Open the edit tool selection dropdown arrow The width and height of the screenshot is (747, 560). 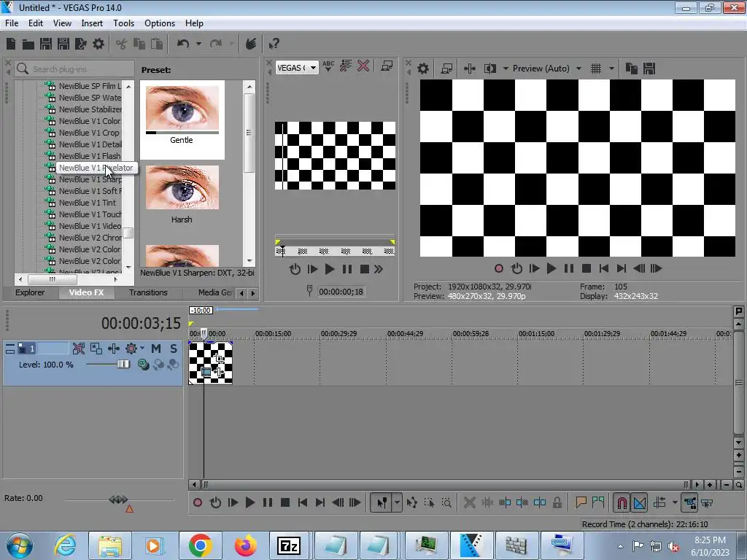pyautogui.click(x=397, y=503)
